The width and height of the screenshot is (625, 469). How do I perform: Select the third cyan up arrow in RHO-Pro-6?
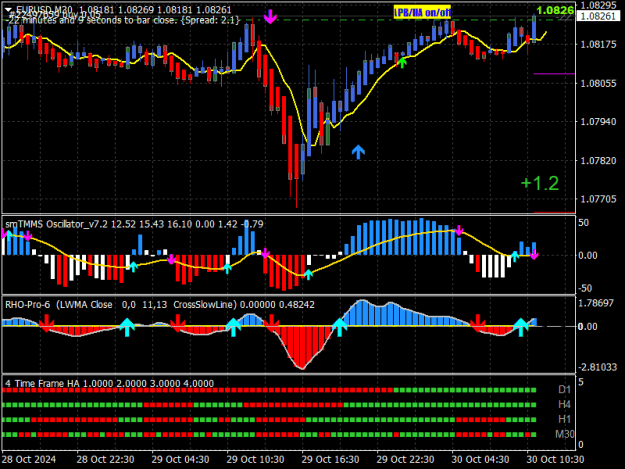(340, 327)
